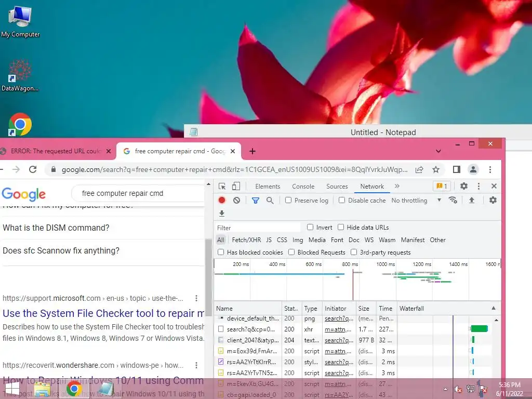This screenshot has width=532, height=399.
Task: Check 3rd-party requests
Action: coord(354,252)
